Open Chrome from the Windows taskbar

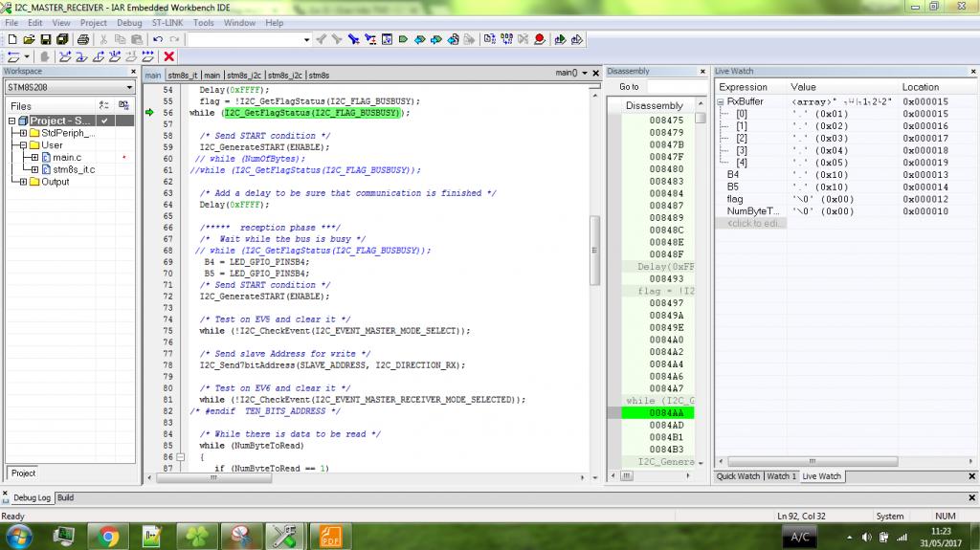tap(108, 536)
